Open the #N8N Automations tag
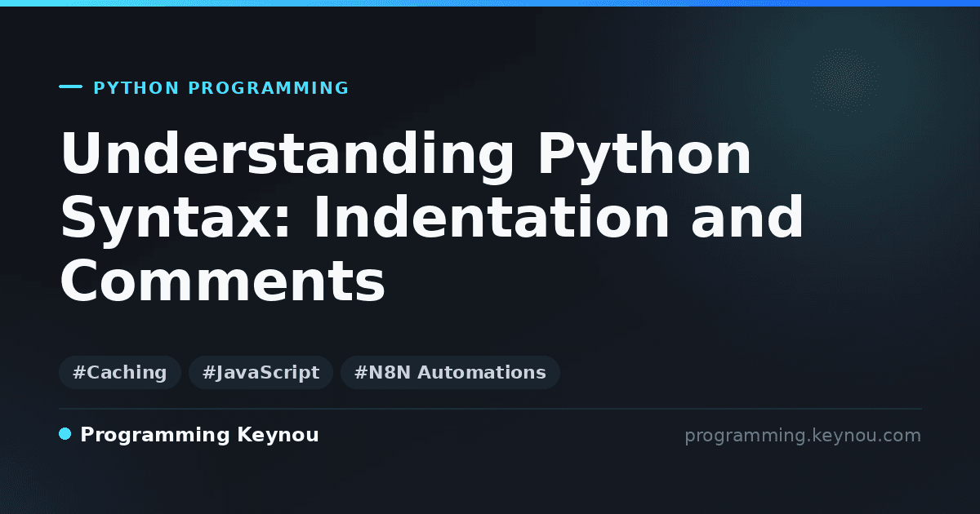Viewport: 980px width, 514px height. click(x=450, y=373)
